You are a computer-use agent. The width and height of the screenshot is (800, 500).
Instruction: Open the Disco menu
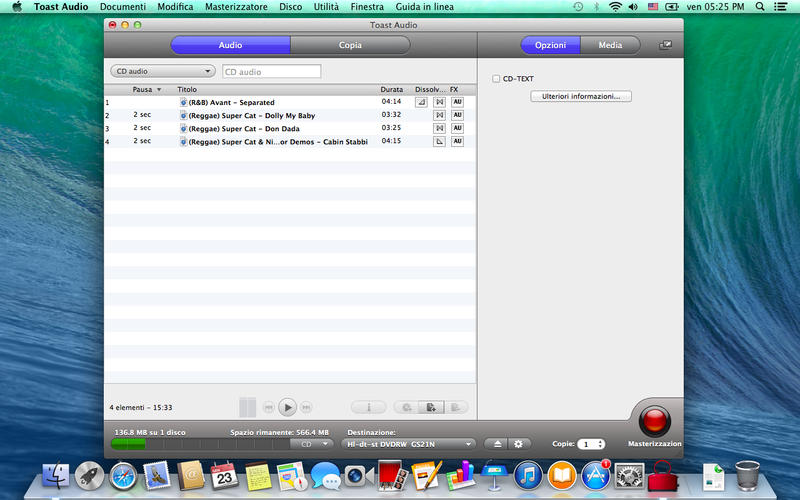point(290,7)
